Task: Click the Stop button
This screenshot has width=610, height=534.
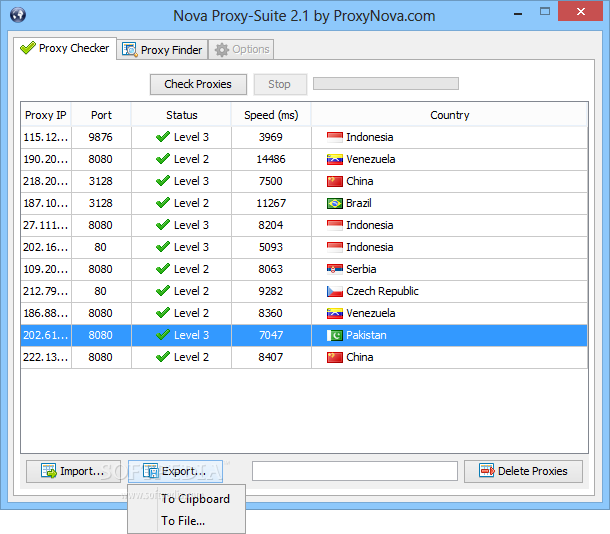Action: tap(280, 84)
